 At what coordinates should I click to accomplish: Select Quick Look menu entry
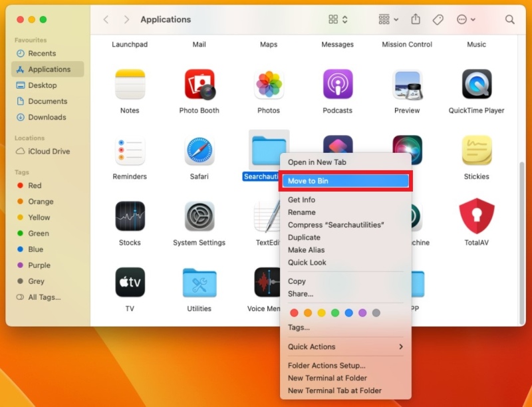(345, 263)
